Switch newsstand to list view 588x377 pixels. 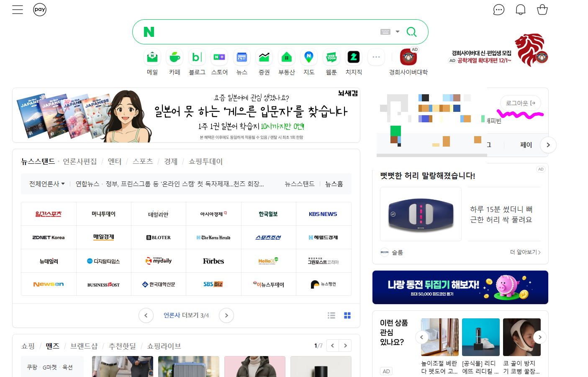coord(331,315)
